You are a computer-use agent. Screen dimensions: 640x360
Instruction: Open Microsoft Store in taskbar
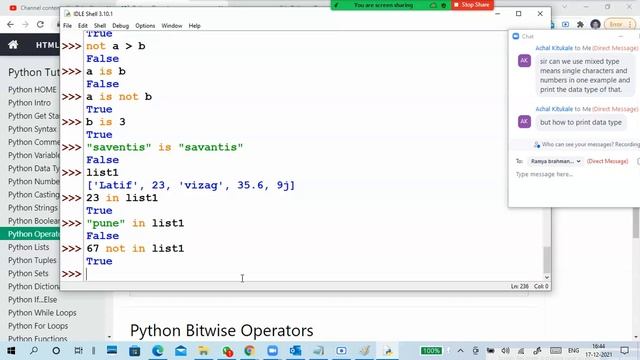pos(135,351)
